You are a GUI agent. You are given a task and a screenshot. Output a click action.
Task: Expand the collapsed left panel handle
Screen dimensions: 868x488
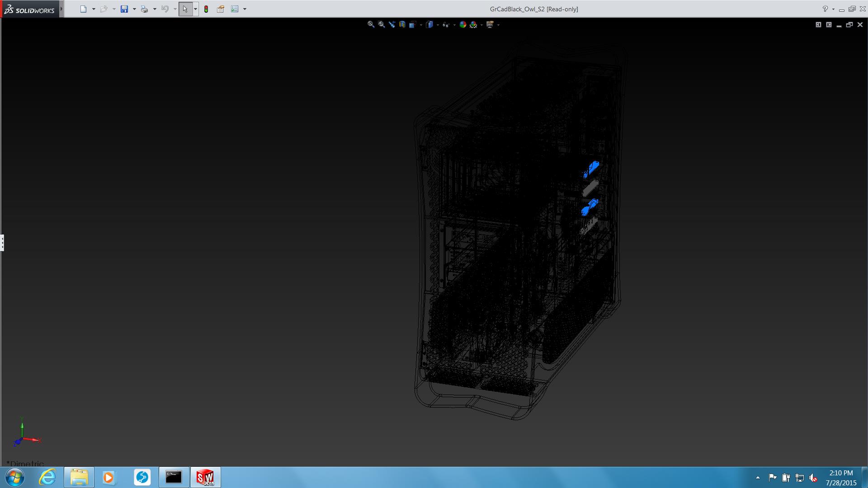(x=2, y=243)
